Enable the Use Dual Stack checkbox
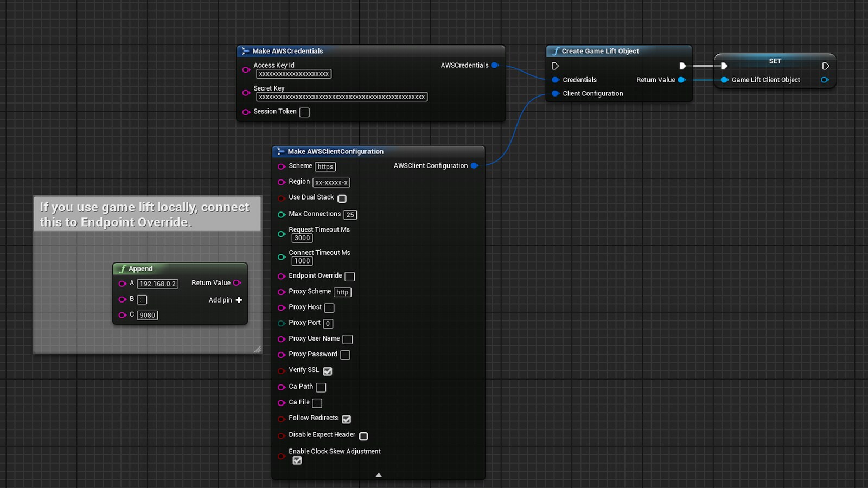This screenshot has height=488, width=868. 342,198
